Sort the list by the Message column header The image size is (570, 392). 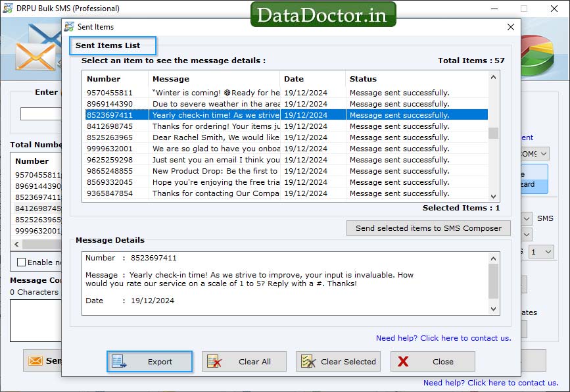pyautogui.click(x=214, y=79)
